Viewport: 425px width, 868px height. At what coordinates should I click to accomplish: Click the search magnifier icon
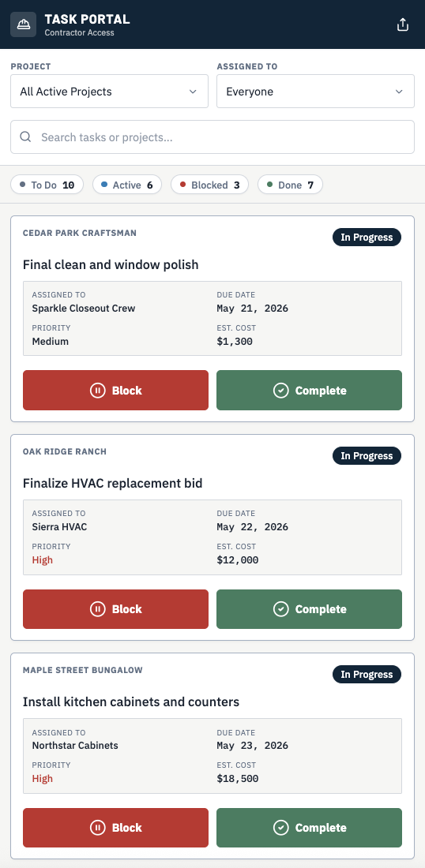pyautogui.click(x=25, y=137)
